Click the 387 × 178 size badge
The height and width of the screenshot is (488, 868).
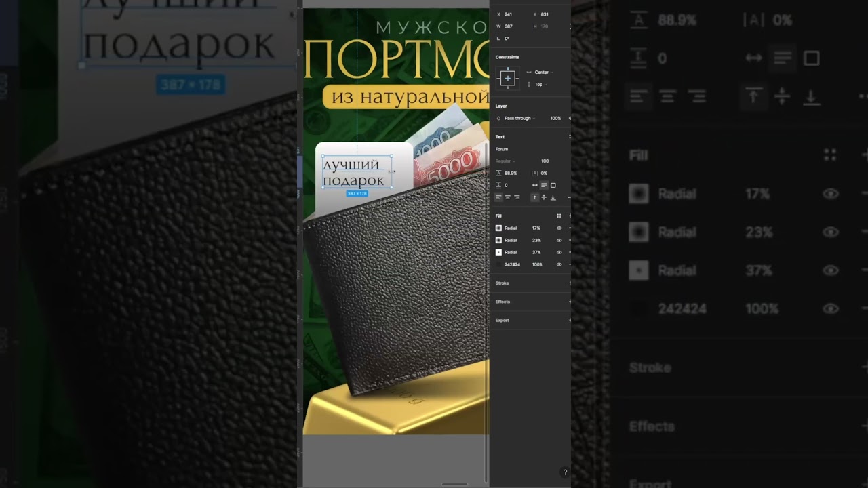click(x=357, y=194)
